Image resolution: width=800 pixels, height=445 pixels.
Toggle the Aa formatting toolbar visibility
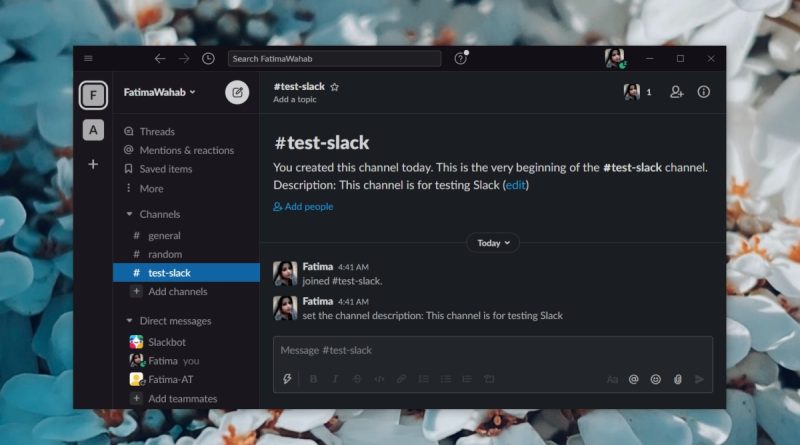click(612, 379)
